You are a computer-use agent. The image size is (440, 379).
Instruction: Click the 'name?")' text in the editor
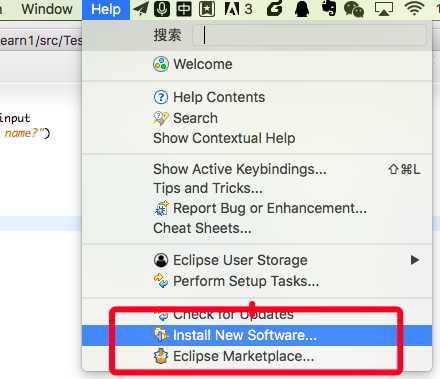[x=27, y=133]
